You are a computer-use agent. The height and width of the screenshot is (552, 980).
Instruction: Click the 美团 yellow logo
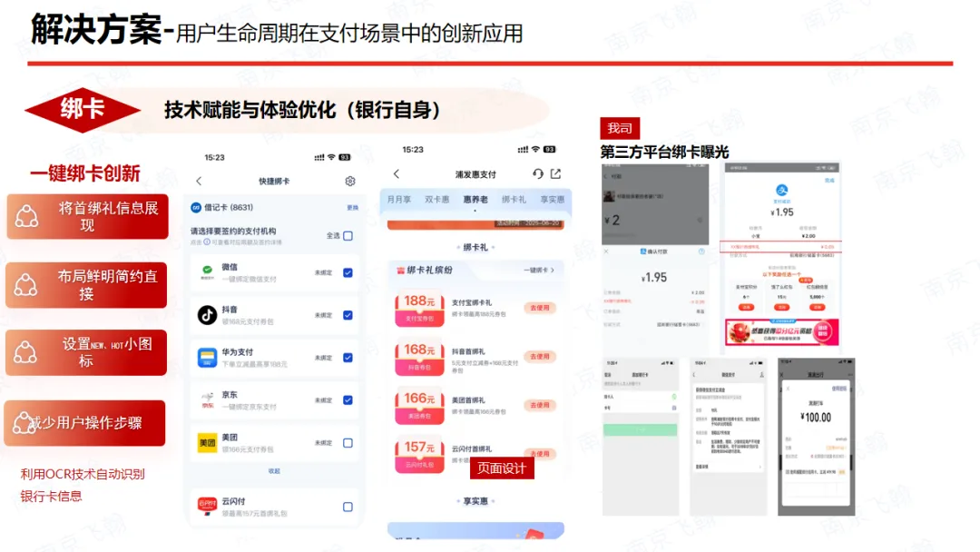[207, 443]
